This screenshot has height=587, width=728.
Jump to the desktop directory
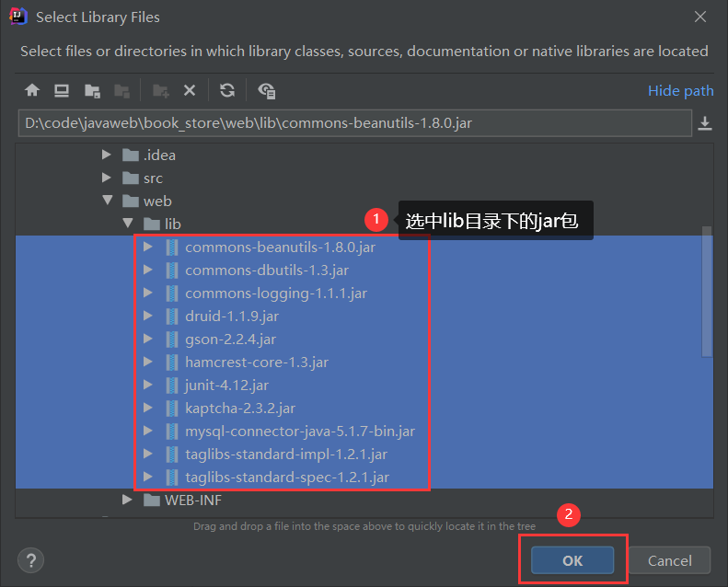62,90
